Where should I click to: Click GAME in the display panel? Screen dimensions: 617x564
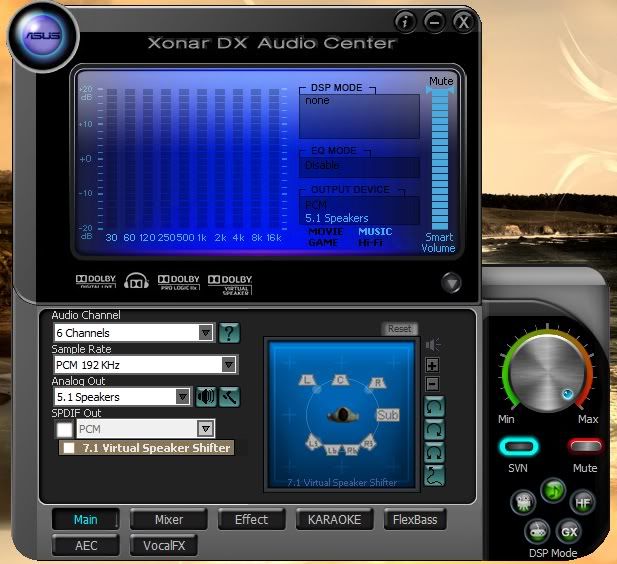(323, 242)
